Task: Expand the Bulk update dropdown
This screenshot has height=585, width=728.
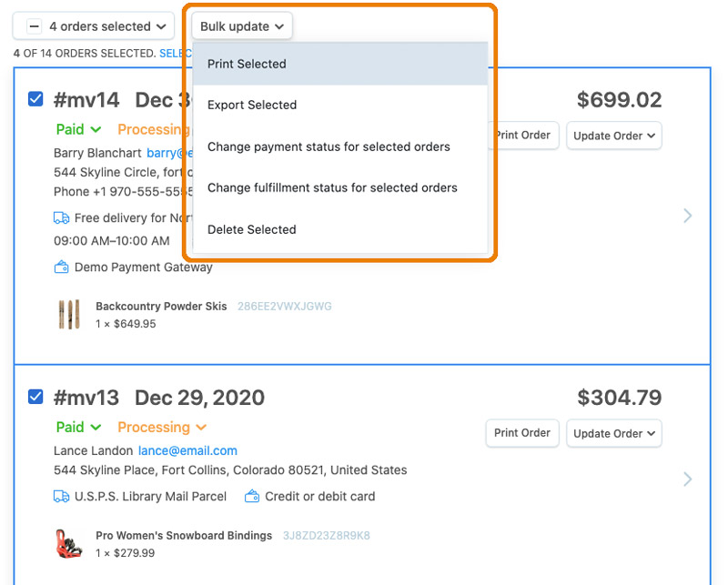Action: tap(242, 26)
